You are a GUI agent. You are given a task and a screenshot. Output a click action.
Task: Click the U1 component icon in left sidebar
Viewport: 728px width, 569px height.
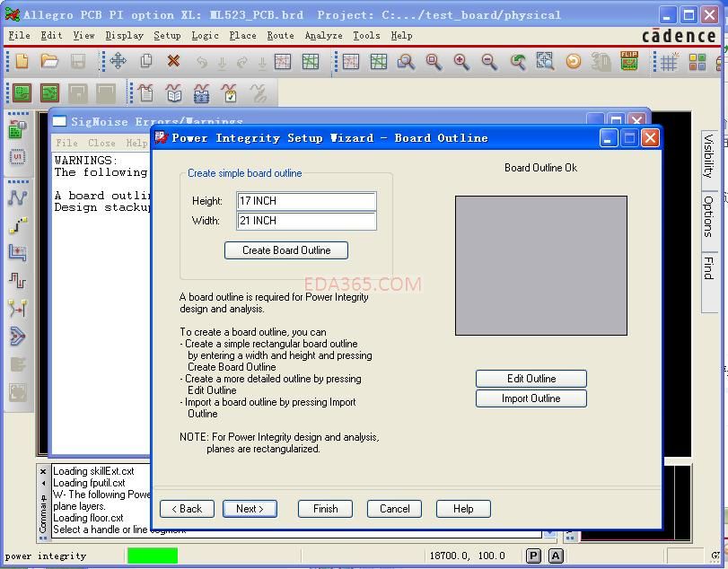tap(18, 157)
